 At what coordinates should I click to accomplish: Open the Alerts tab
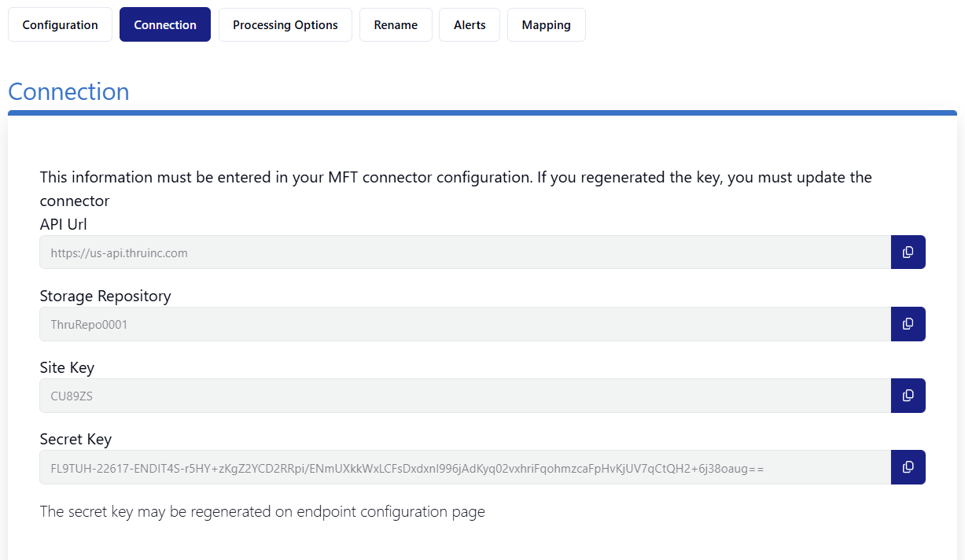tap(470, 25)
